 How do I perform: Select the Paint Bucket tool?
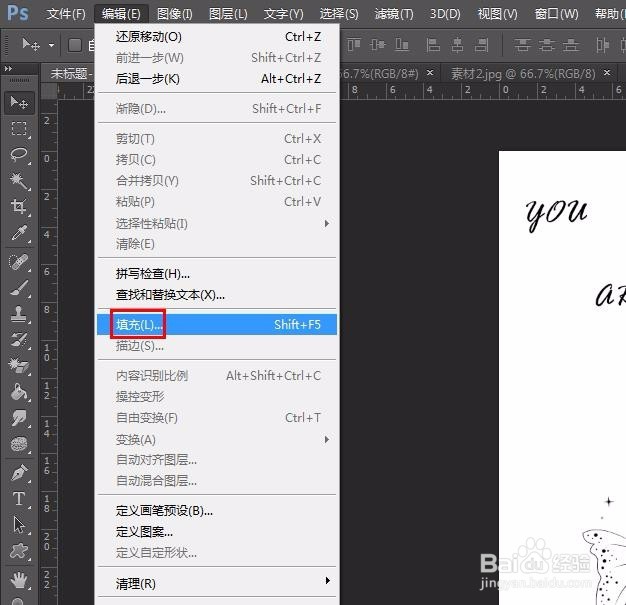click(x=19, y=392)
